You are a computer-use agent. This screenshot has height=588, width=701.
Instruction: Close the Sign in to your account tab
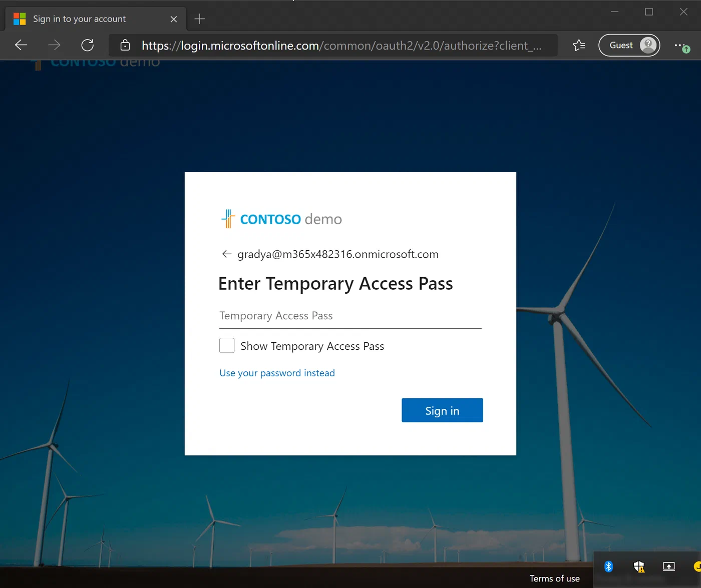pos(174,19)
